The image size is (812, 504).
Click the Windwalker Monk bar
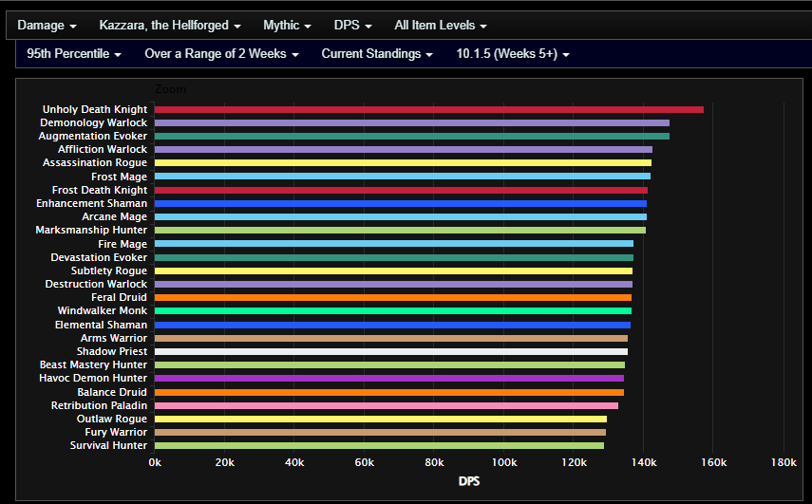pyautogui.click(x=392, y=311)
